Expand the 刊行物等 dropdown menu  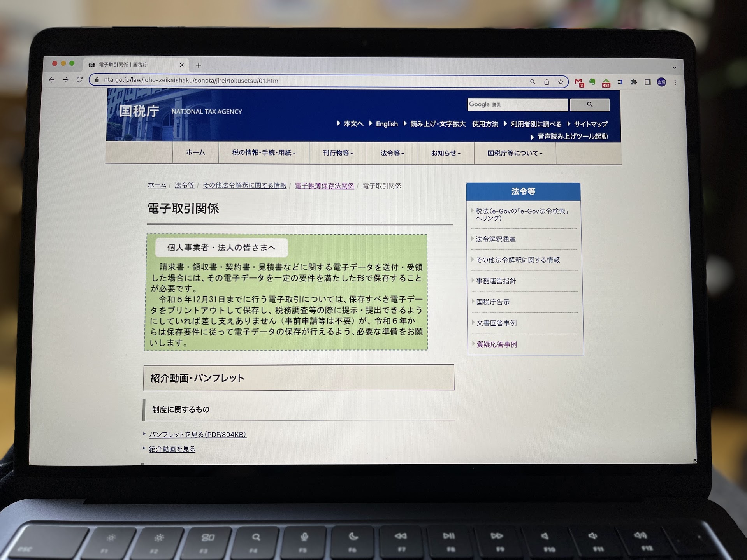point(337,153)
